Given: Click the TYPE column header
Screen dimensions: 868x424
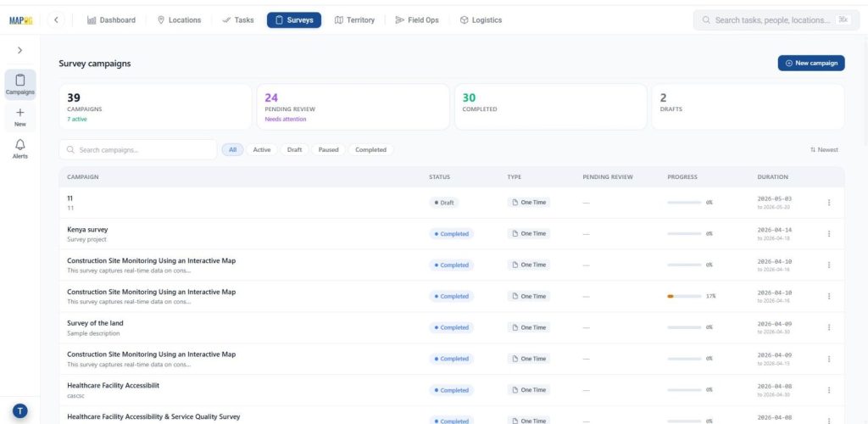Looking at the screenshot, I should [x=514, y=177].
